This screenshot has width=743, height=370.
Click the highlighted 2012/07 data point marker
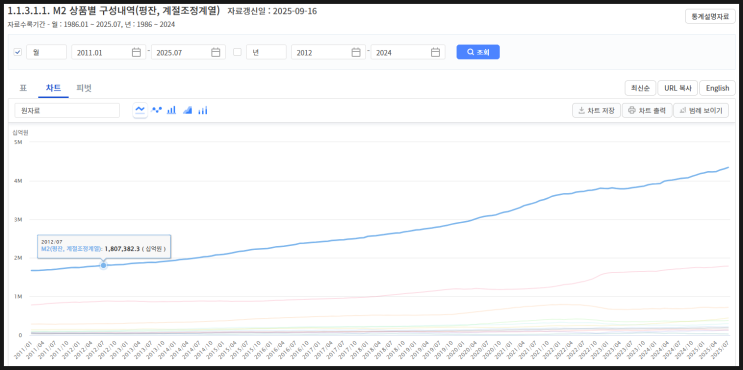coord(103,265)
